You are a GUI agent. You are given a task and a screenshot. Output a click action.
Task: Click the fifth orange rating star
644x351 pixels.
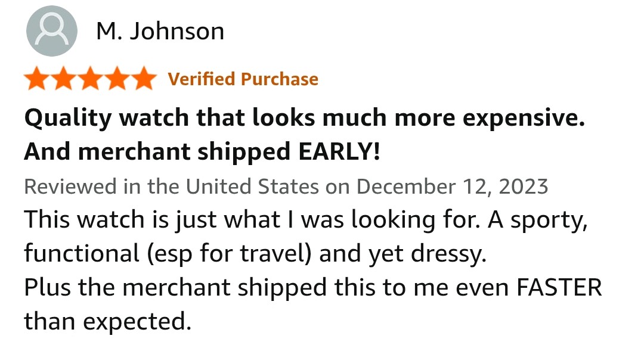point(144,78)
